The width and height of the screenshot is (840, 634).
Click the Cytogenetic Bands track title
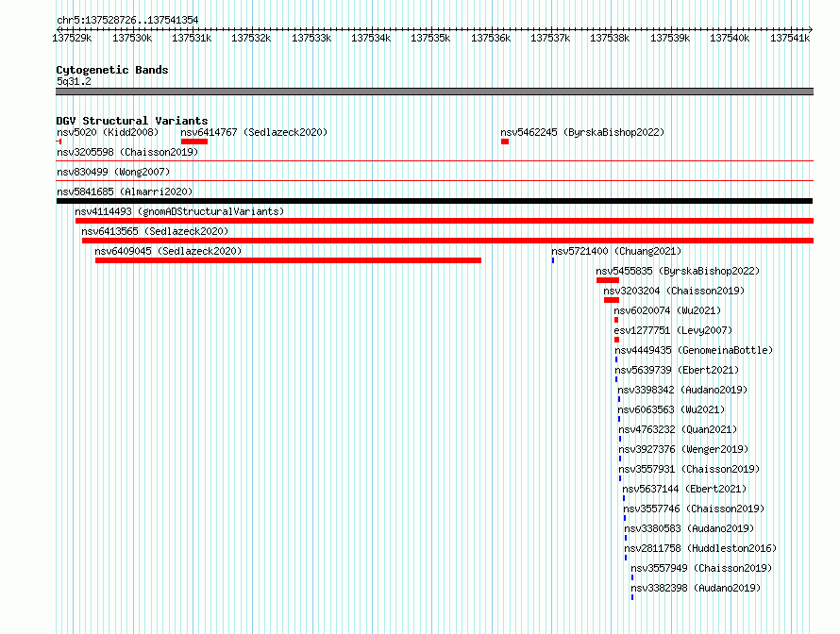[112, 70]
